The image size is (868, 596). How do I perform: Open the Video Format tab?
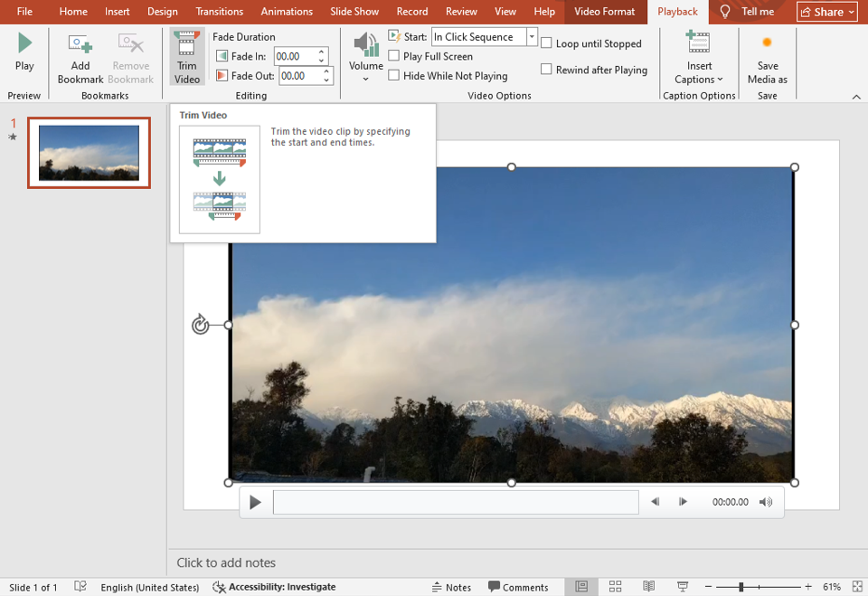coord(605,12)
